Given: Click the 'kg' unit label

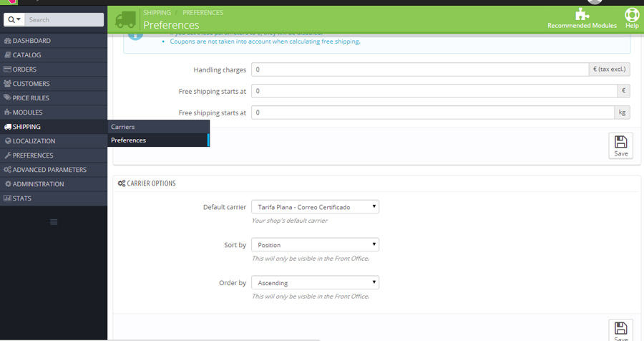Looking at the screenshot, I should tap(623, 112).
